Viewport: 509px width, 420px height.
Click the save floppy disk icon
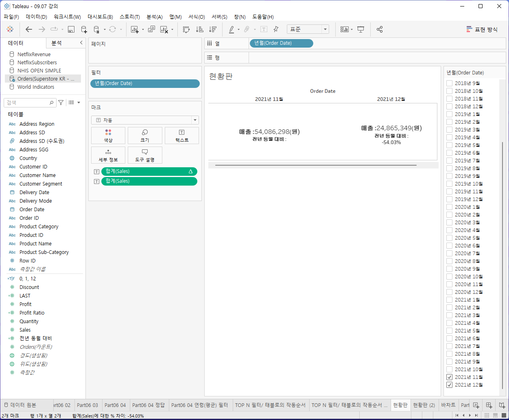71,29
